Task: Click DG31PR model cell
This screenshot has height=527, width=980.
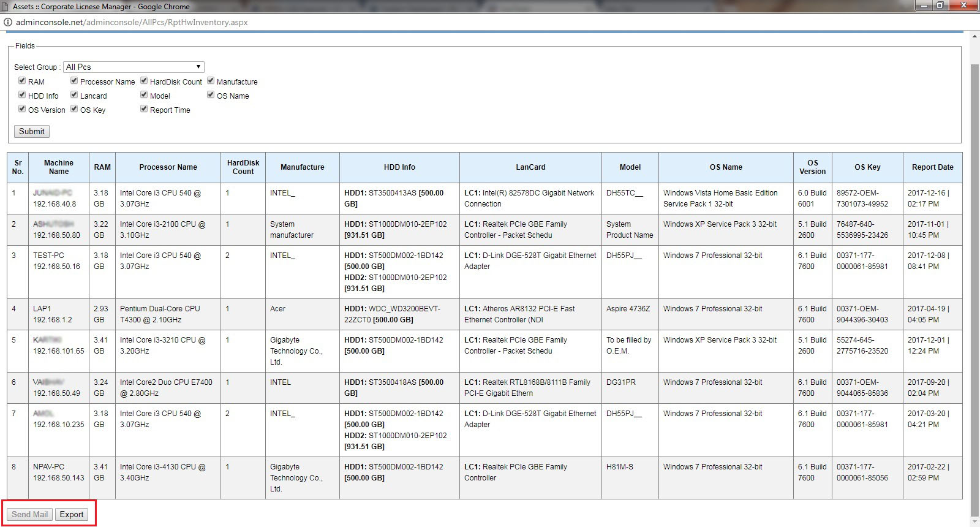Action: (x=630, y=388)
